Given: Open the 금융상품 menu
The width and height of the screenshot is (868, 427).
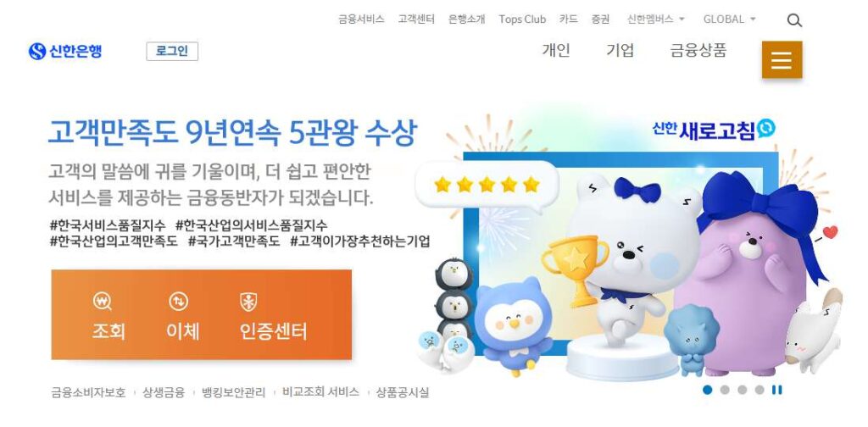Looking at the screenshot, I should click(x=698, y=50).
